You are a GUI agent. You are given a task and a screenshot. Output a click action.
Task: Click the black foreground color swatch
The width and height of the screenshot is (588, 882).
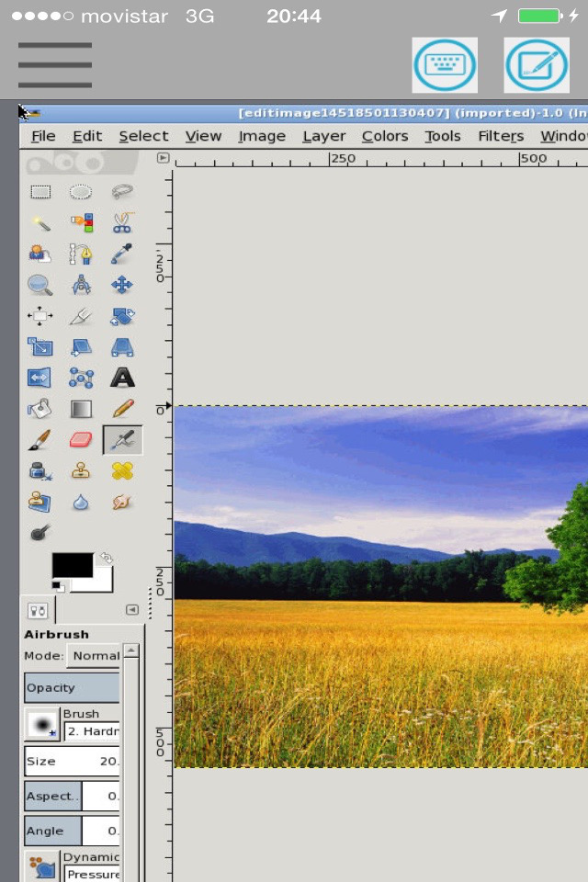tap(73, 565)
